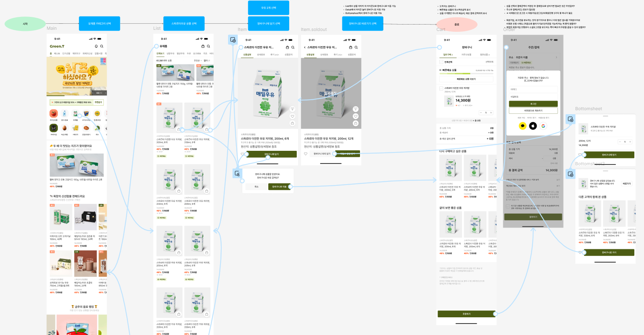Switch to the 찜한상품 tab in Cart
The width and height of the screenshot is (644, 335).
pyautogui.click(x=485, y=55)
